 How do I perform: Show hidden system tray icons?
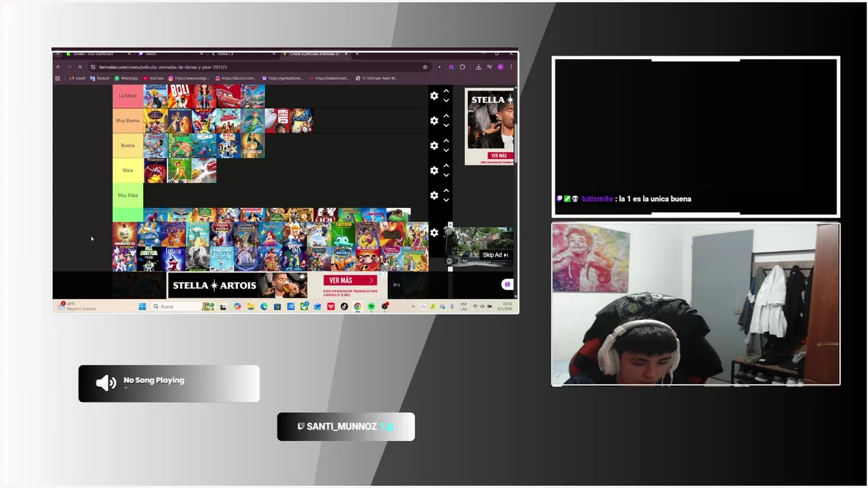click(414, 306)
